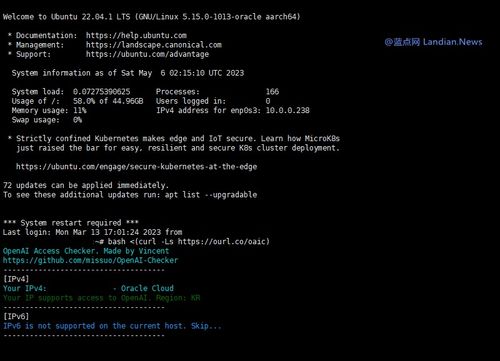Image resolution: width=500 pixels, height=361 pixels.
Task: Click the apt list --upgradable command text
Action: 211,195
